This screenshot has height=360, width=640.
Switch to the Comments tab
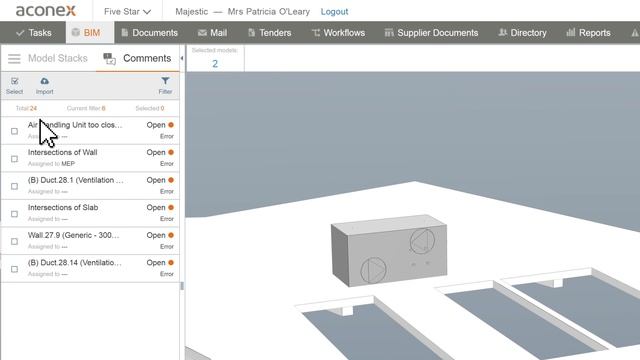click(x=147, y=58)
